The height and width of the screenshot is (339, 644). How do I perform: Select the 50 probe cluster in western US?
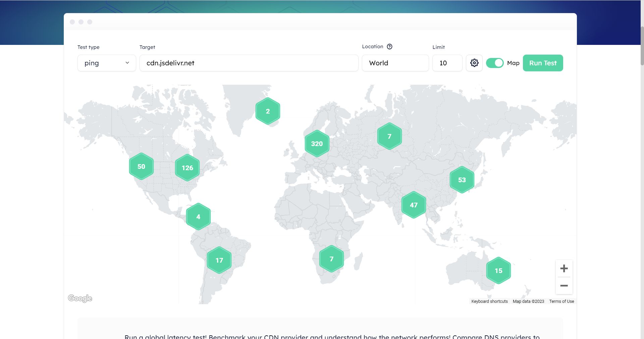click(141, 166)
